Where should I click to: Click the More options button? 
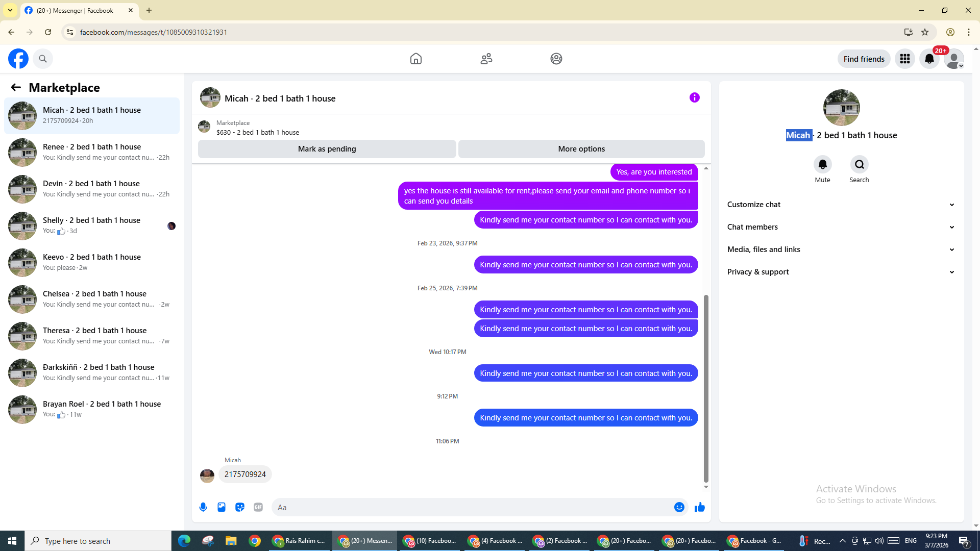(x=581, y=149)
